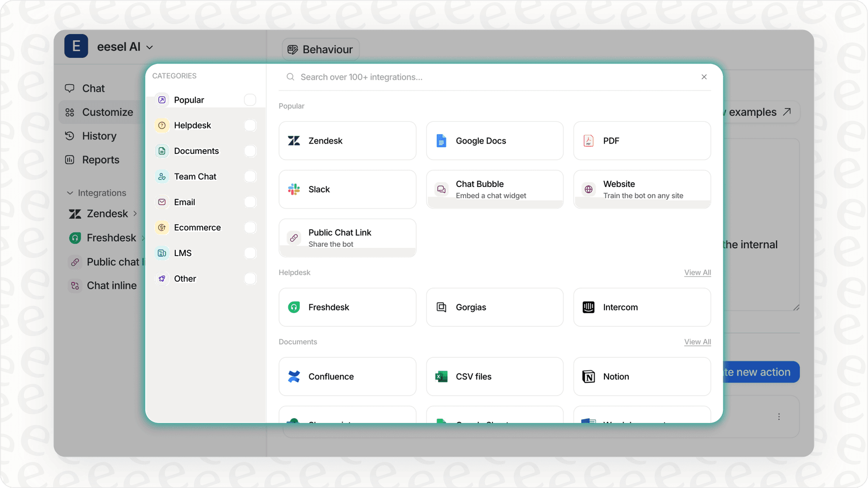Click View All next to Helpdesk
The image size is (868, 488).
pos(697,272)
